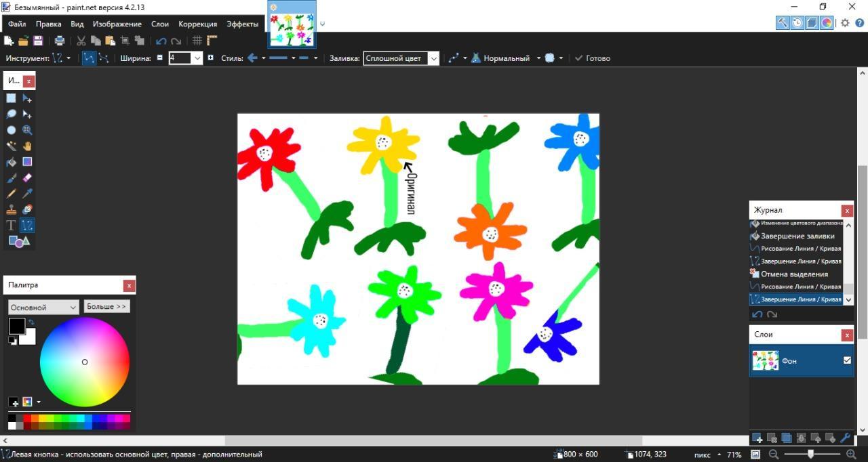
Task: Open the Ширина width value dropdown
Action: [197, 58]
